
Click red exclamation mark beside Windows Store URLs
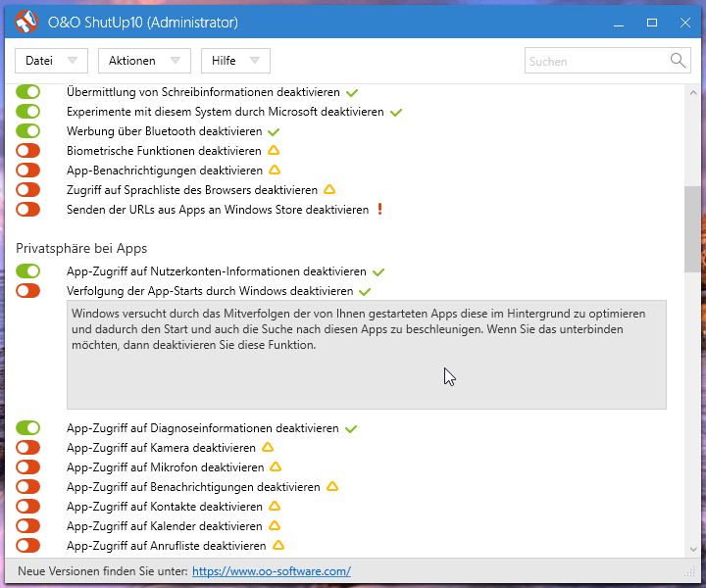click(x=380, y=209)
